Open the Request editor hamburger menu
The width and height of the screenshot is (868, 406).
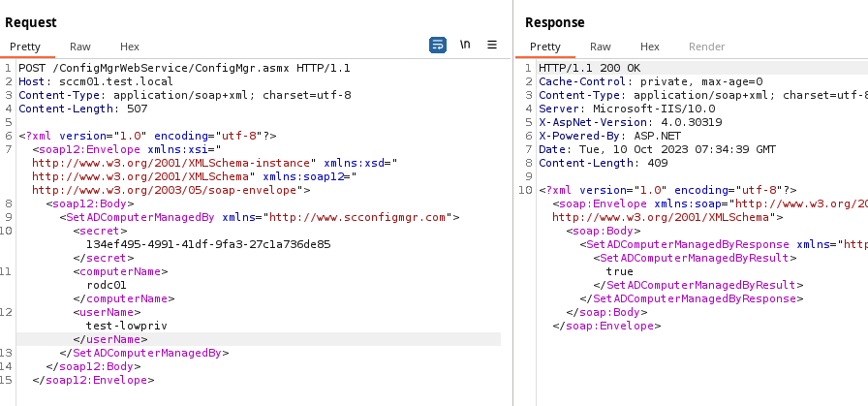(x=492, y=46)
